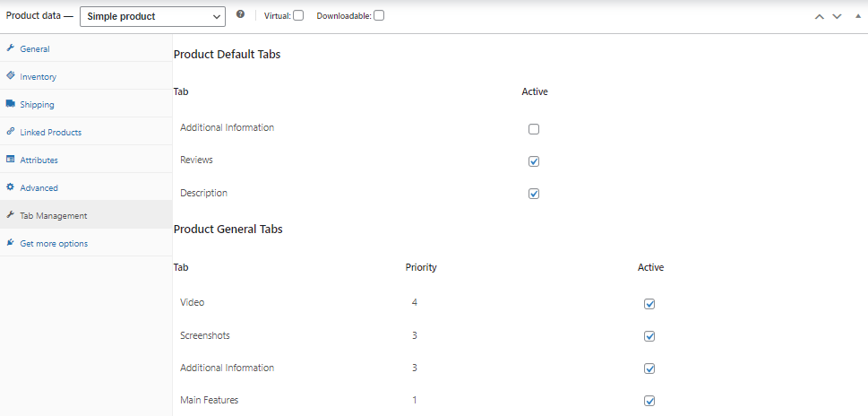Image resolution: width=868 pixels, height=416 pixels.
Task: Click the Attributes list icon
Action: pos(10,160)
